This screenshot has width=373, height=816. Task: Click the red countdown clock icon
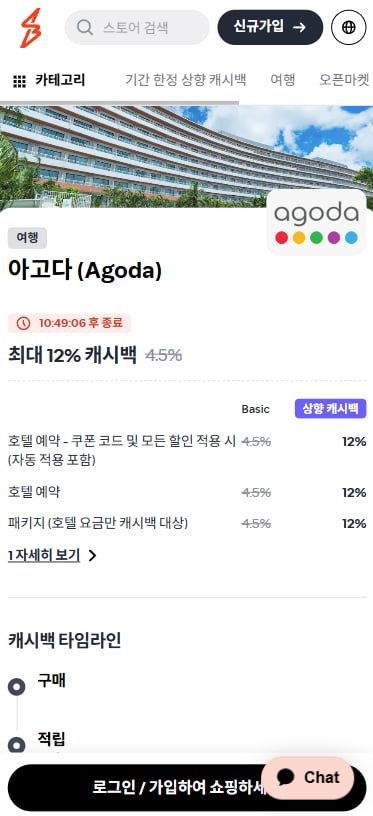[x=23, y=323]
